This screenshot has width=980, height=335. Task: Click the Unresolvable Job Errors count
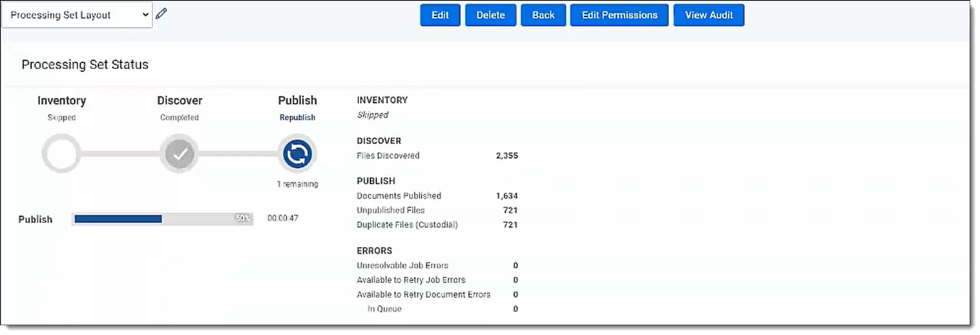tap(515, 265)
